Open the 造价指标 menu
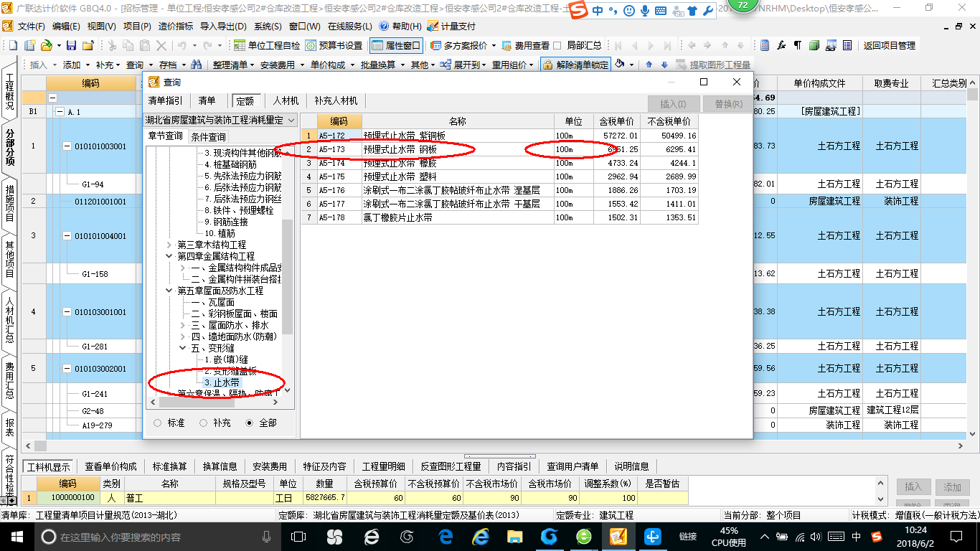The height and width of the screenshot is (551, 980). coord(175,26)
